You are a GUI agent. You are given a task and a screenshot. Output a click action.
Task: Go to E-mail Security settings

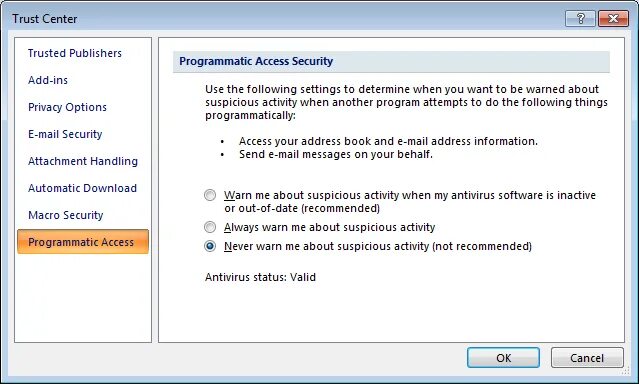[x=65, y=134]
